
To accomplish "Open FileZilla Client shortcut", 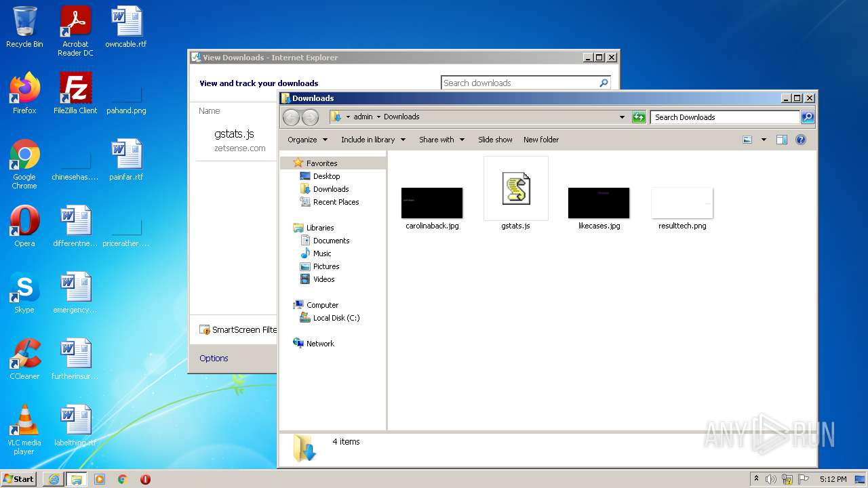I will [75, 94].
